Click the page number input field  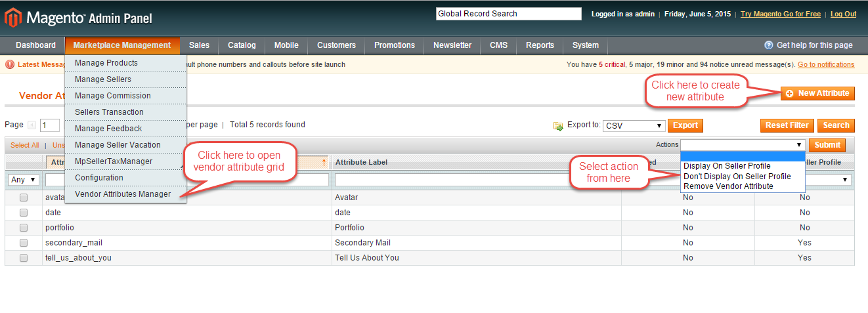point(50,125)
